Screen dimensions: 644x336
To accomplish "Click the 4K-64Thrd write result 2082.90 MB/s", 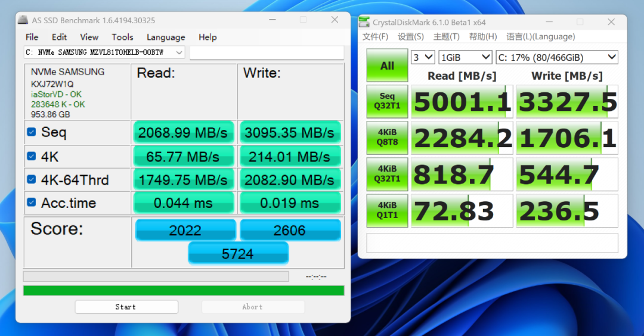I will click(x=290, y=180).
